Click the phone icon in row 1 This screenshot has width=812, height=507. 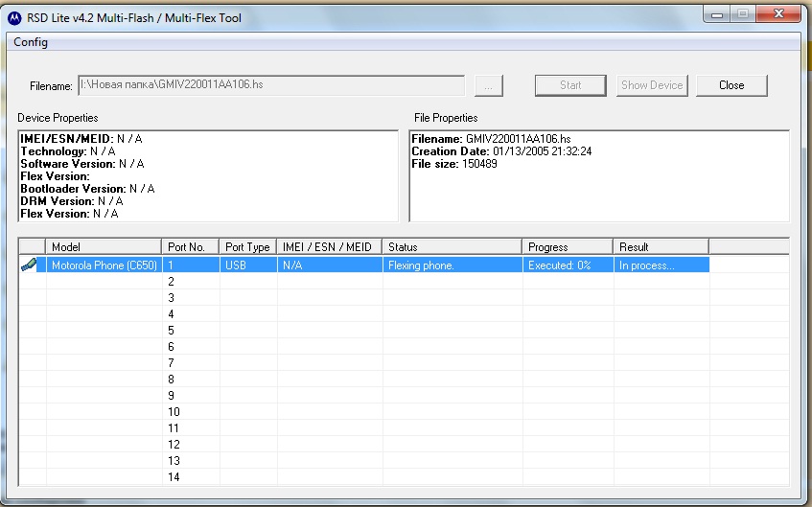click(x=29, y=265)
